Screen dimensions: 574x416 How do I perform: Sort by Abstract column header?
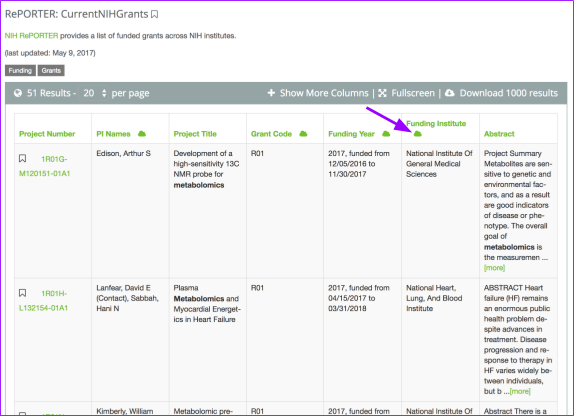499,134
